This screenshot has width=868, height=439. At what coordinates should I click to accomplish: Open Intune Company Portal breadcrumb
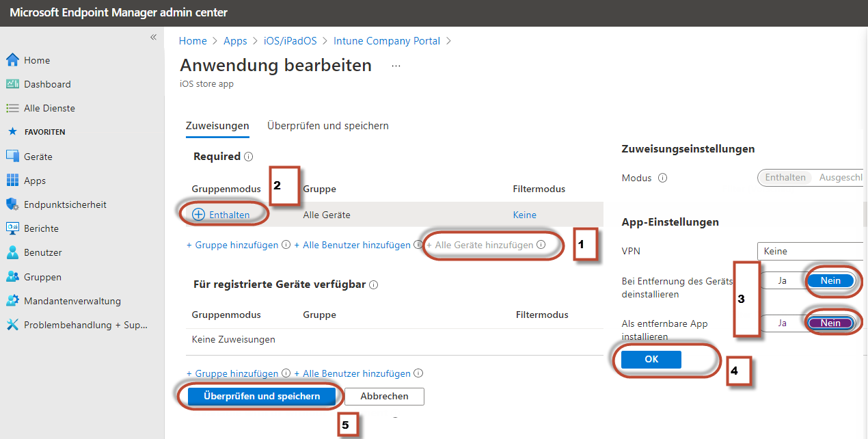pyautogui.click(x=387, y=41)
